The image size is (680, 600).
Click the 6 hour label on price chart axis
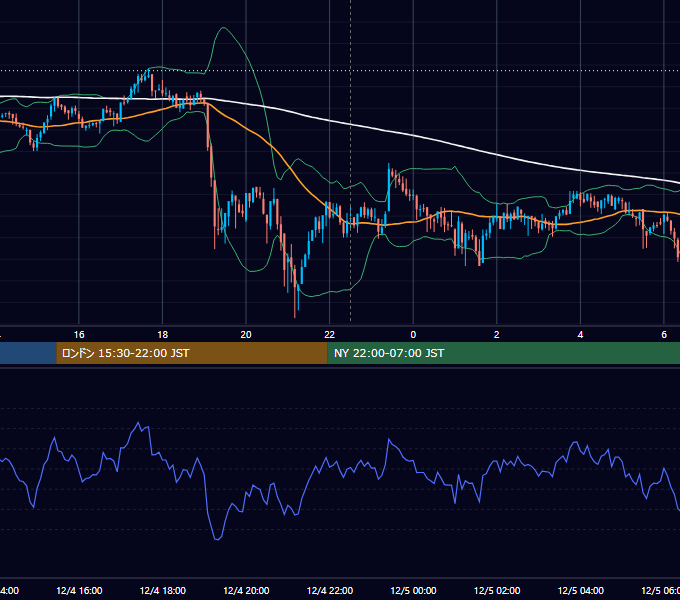[x=664, y=335]
